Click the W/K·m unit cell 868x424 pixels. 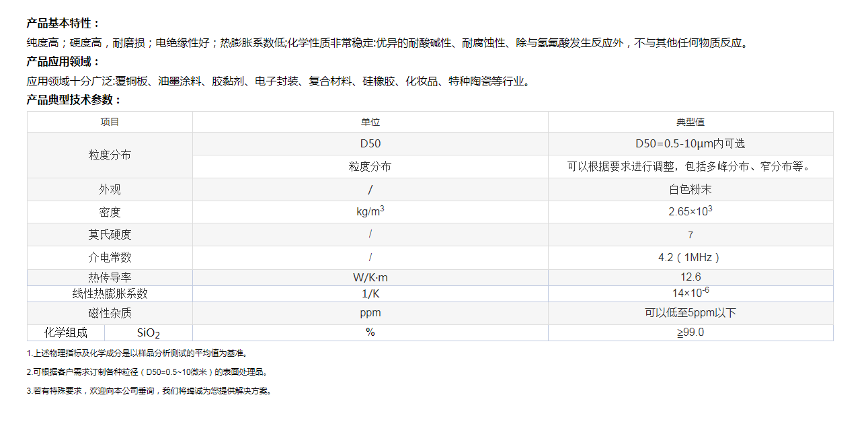pyautogui.click(x=370, y=277)
